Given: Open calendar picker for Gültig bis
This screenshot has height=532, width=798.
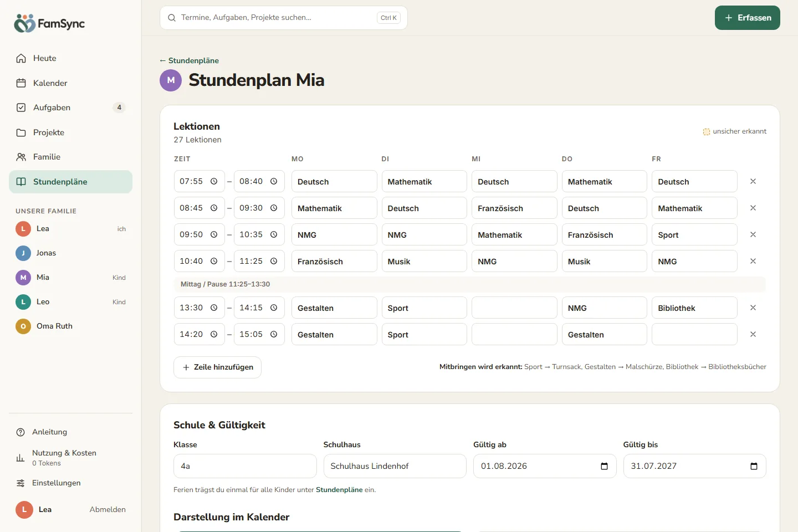Looking at the screenshot, I should pos(754,466).
